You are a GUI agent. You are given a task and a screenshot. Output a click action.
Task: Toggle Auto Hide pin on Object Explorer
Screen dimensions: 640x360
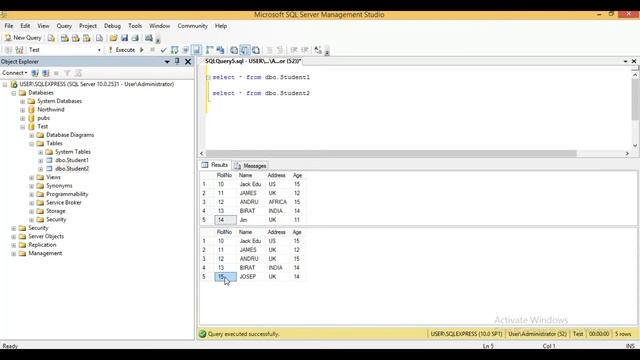[177, 61]
